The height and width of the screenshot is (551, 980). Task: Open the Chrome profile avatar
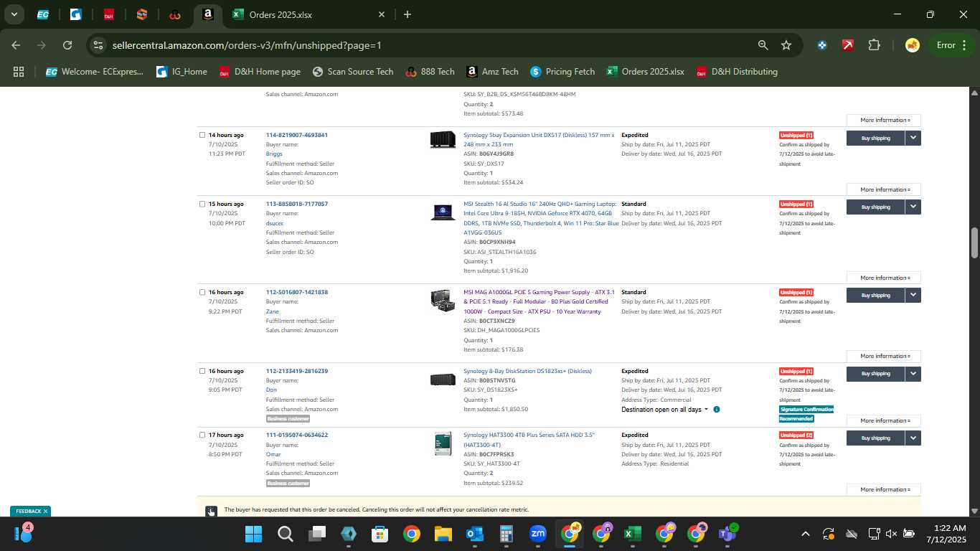[x=913, y=45]
